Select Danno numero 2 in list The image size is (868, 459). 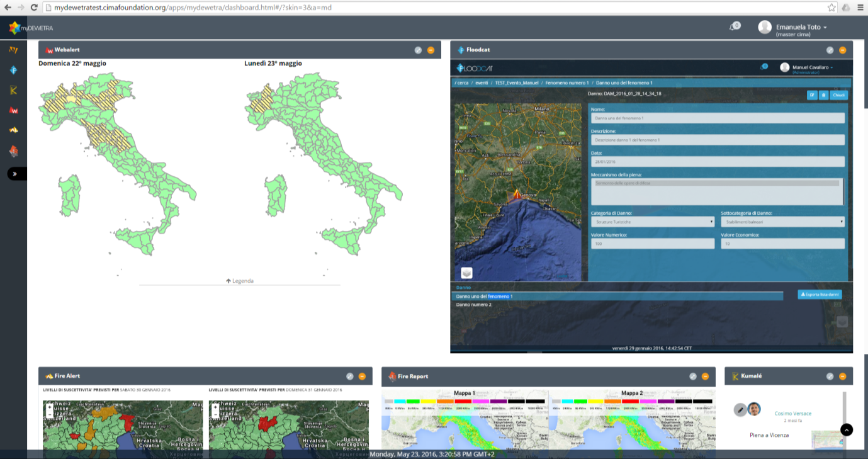(474, 305)
